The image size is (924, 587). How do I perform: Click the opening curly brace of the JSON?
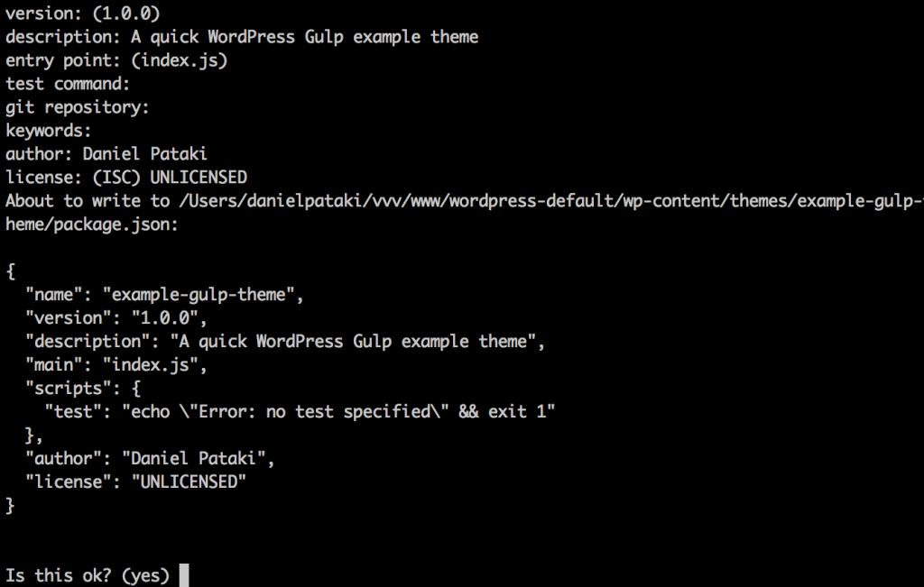point(11,271)
